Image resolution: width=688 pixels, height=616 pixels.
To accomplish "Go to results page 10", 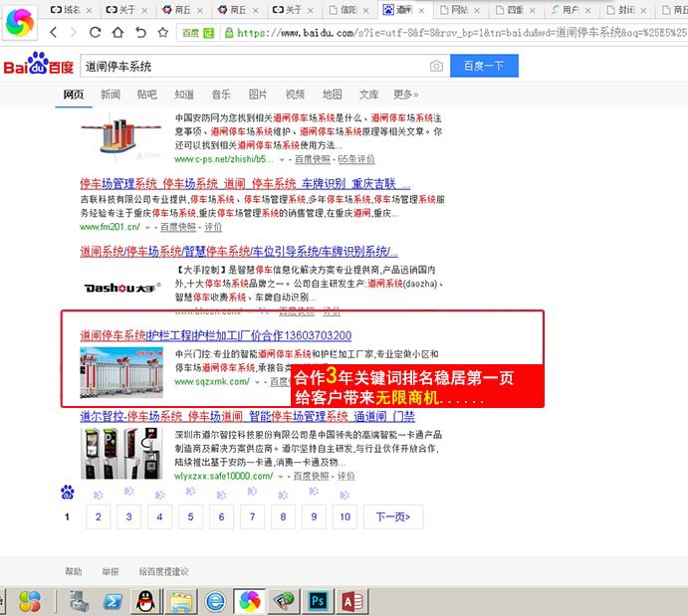I will click(344, 516).
